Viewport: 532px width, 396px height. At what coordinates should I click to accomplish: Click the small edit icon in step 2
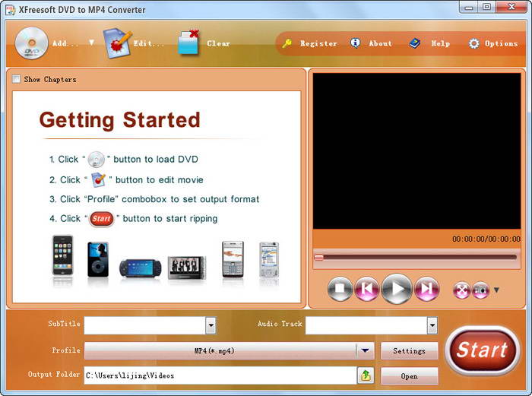[x=98, y=180]
